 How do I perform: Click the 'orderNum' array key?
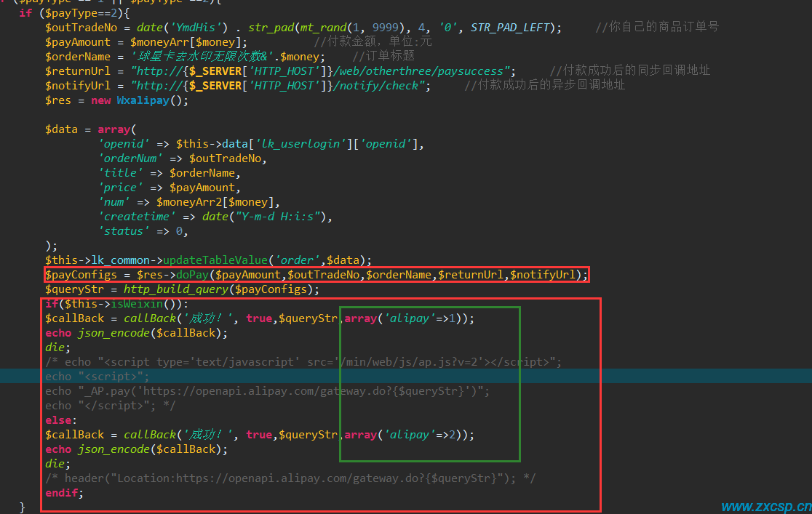130,158
